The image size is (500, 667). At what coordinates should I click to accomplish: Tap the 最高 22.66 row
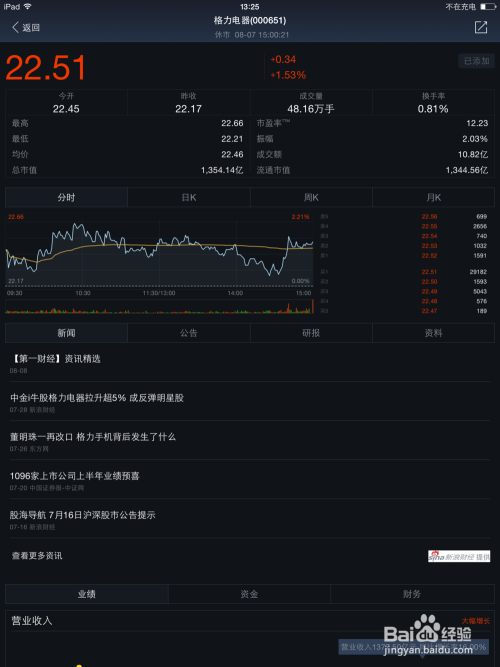point(128,123)
